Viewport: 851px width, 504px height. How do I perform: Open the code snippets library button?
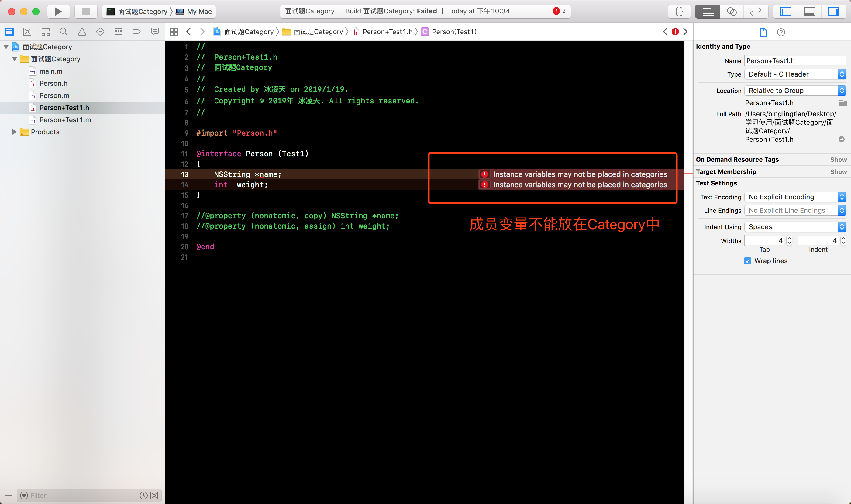[679, 12]
